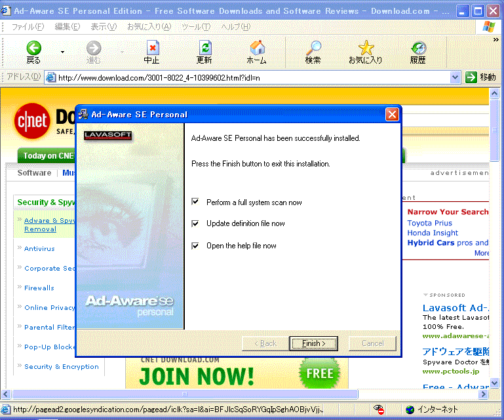
Task: Click the Refresh (更新) toolbar icon
Action: (x=204, y=48)
